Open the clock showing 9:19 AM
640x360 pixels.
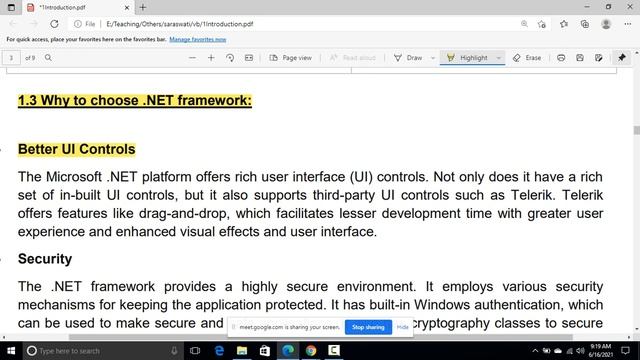pyautogui.click(x=600, y=351)
